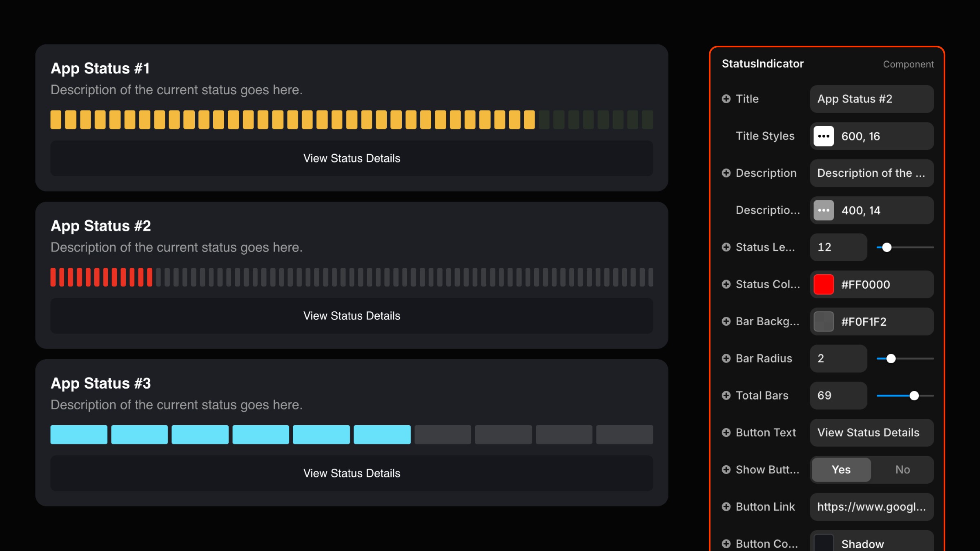The width and height of the screenshot is (980, 551).
Task: Click the plus icon next to Bar Radius
Action: [x=726, y=358]
